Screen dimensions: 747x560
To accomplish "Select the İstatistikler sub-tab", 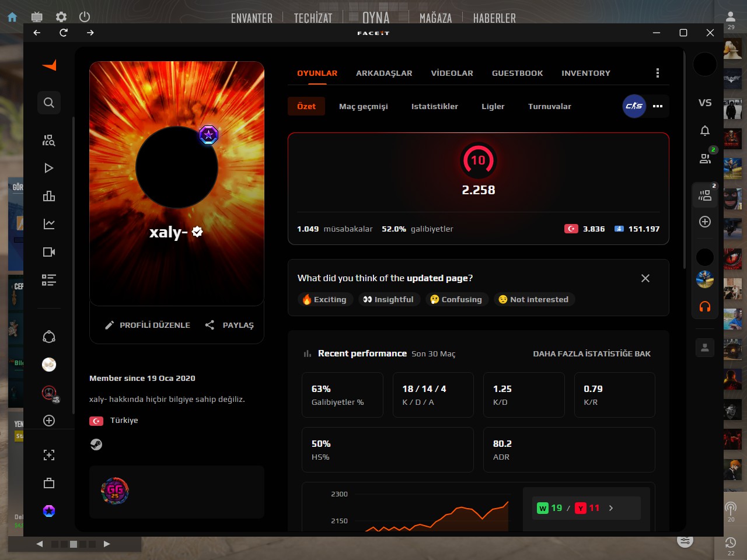I will (435, 106).
